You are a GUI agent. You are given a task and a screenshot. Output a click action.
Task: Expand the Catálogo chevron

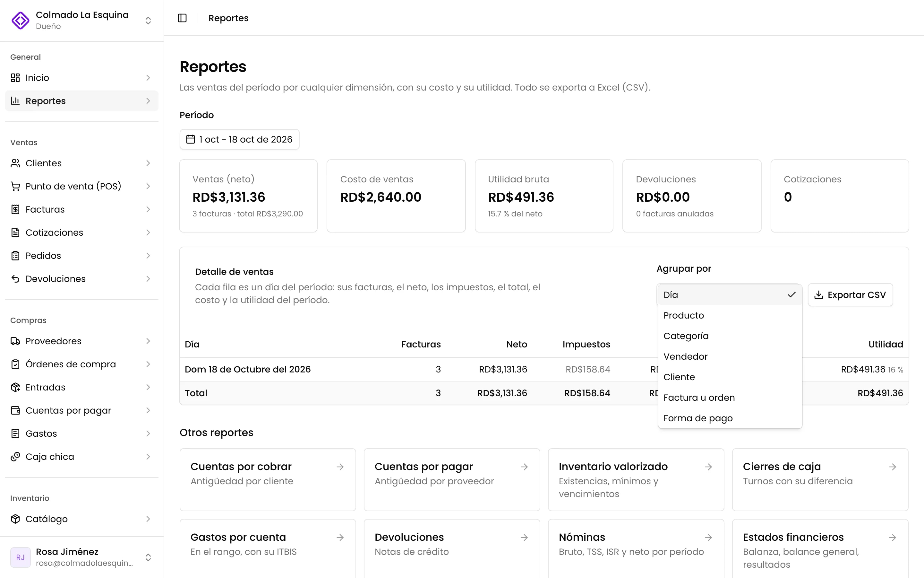tap(148, 519)
